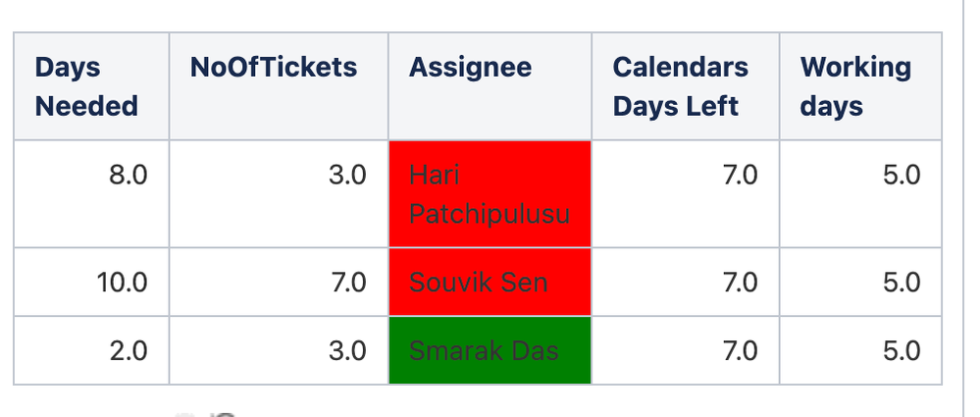Select Smarak Das's 5.0 working days cell
Screen dimensions: 980x417
(x=860, y=350)
